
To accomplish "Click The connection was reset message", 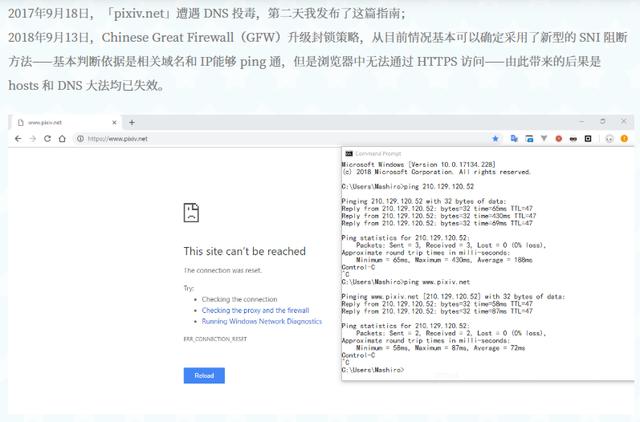I will coord(223,270).
